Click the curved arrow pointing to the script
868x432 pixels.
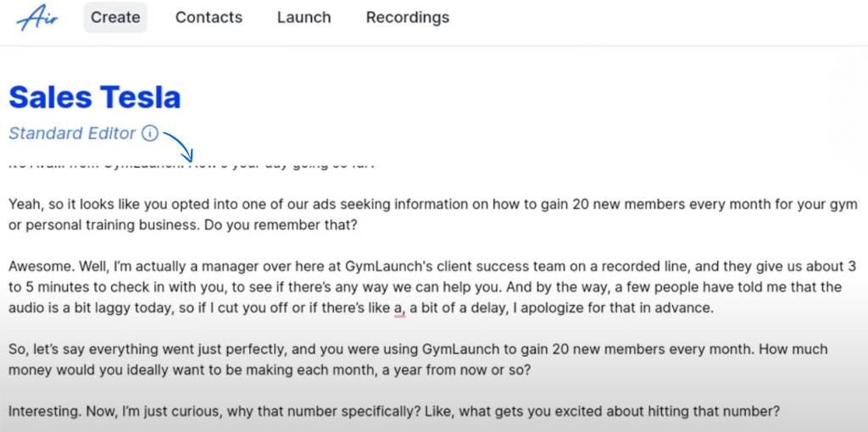tap(179, 143)
